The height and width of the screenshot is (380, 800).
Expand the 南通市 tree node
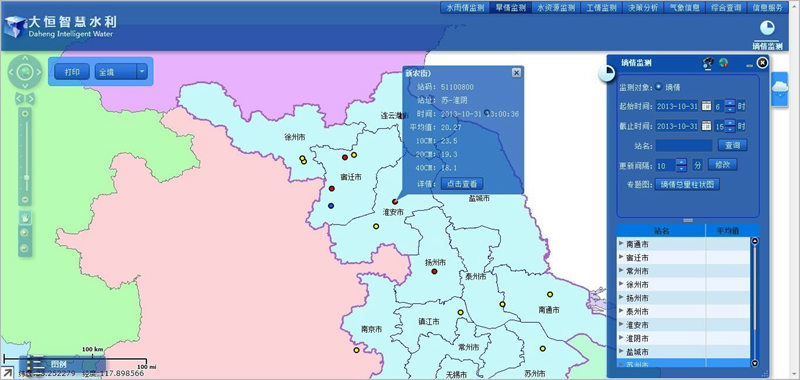(621, 243)
